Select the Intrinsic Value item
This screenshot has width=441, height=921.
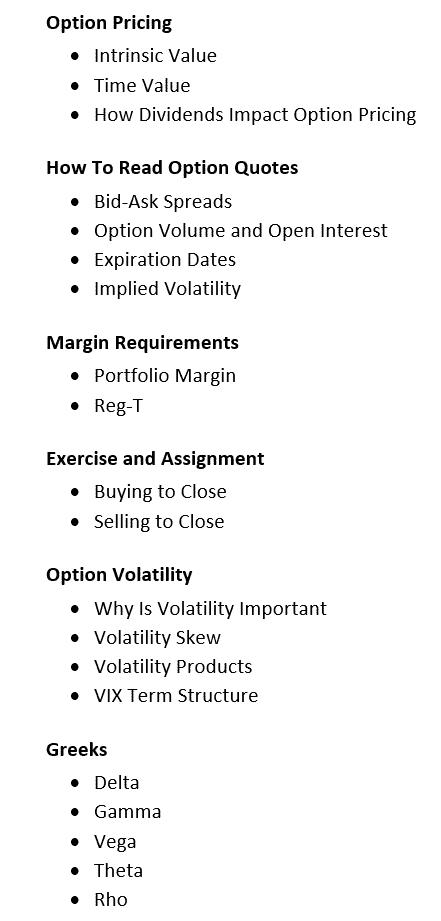point(155,55)
